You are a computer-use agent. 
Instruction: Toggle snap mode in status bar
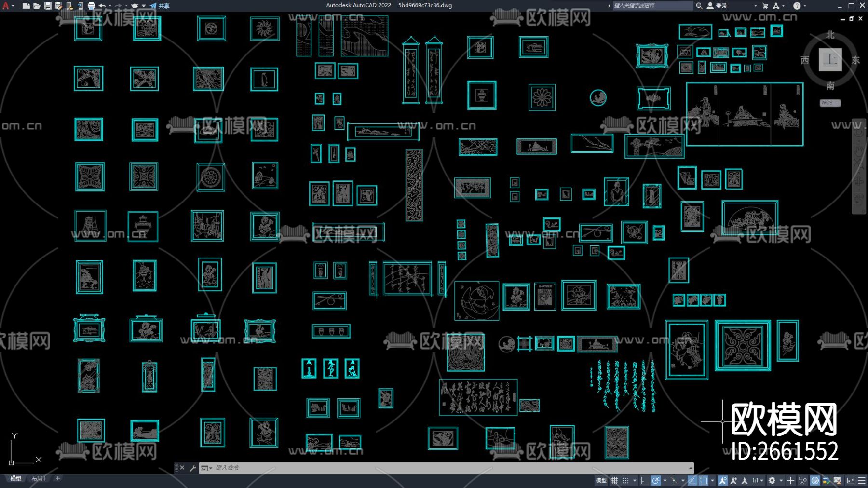[625, 480]
